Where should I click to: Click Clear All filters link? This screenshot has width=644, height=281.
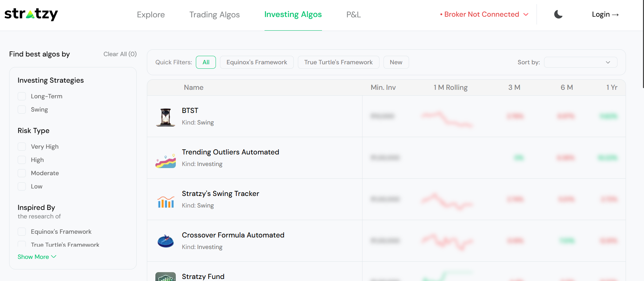coord(120,54)
